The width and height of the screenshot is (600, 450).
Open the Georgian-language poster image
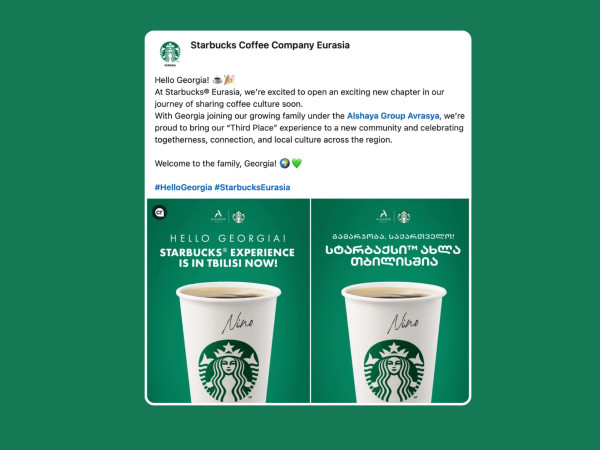tap(390, 301)
